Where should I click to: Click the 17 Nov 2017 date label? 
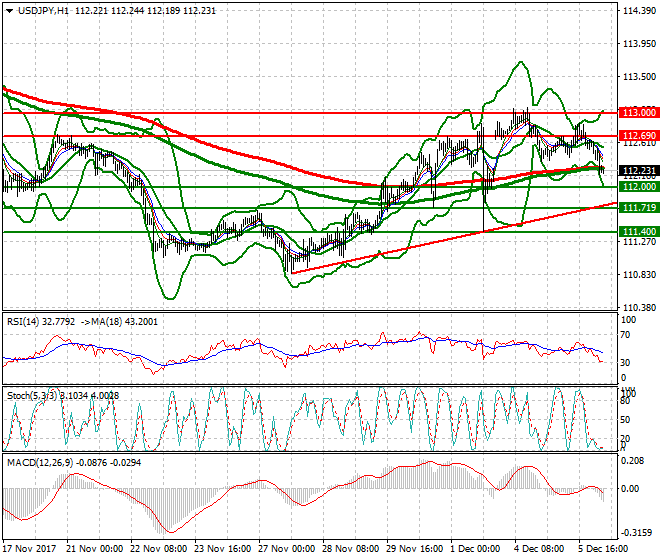coord(29,549)
